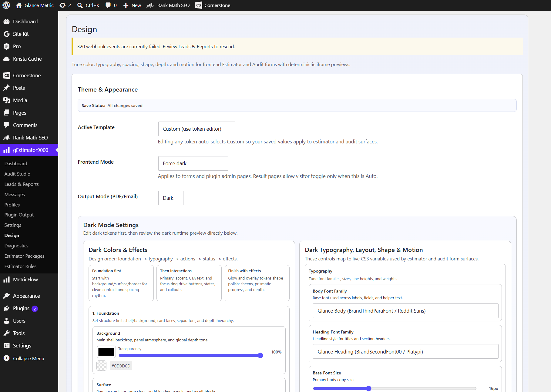551x392 pixels.
Task: Click the updates refresh icon in the admin bar
Action: pyautogui.click(x=62, y=5)
